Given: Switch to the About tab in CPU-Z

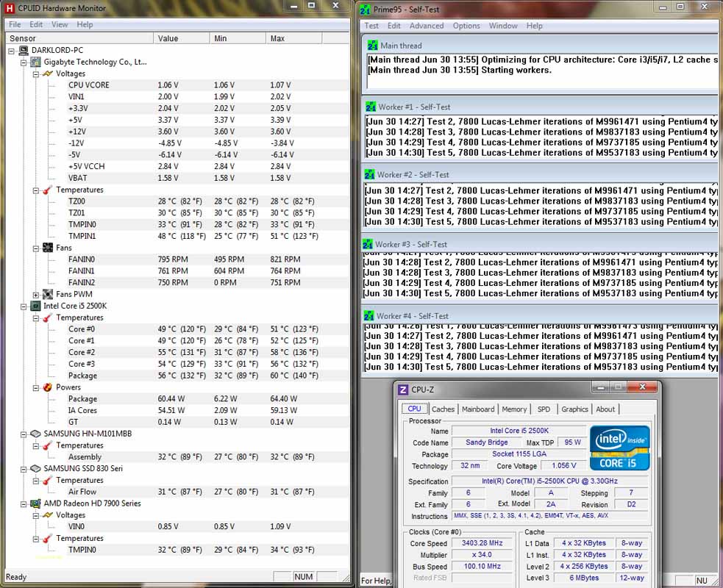Looking at the screenshot, I should 605,409.
